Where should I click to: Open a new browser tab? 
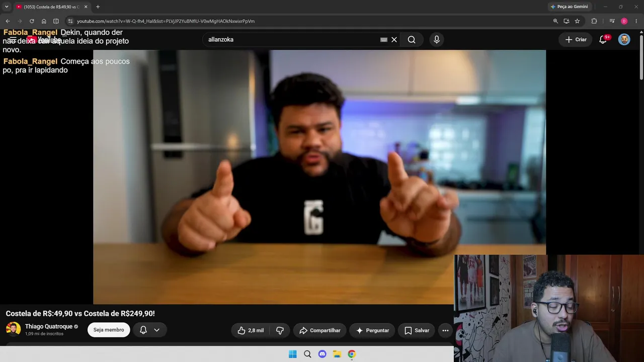(98, 7)
